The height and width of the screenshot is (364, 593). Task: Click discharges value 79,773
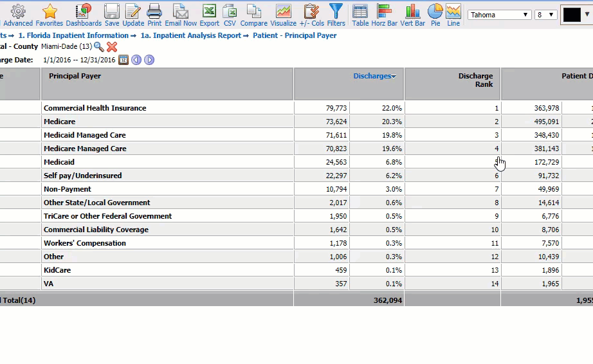click(336, 108)
